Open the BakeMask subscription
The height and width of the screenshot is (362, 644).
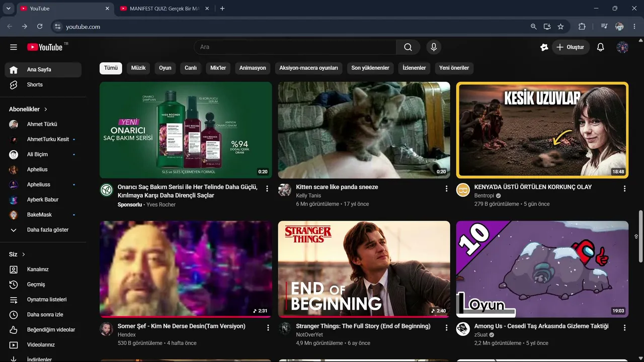(x=43, y=215)
